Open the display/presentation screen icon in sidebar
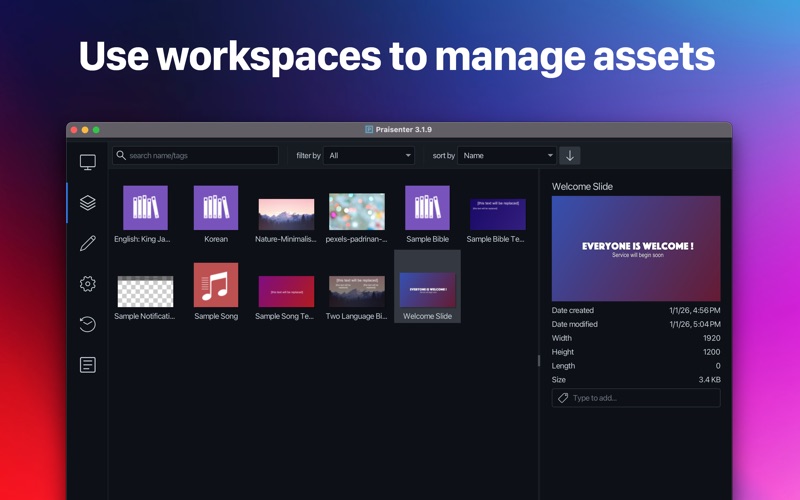The image size is (800, 500). pyautogui.click(x=88, y=162)
